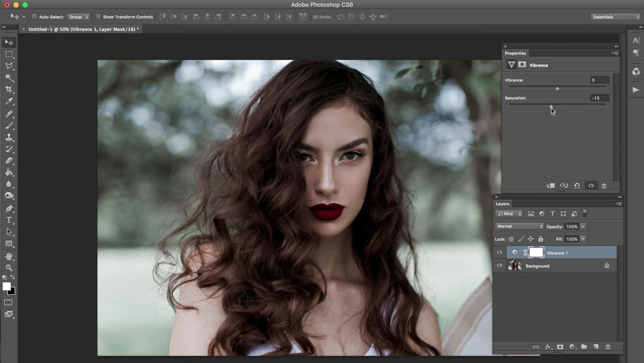Clip adjustment to layer below in Properties

pyautogui.click(x=551, y=186)
